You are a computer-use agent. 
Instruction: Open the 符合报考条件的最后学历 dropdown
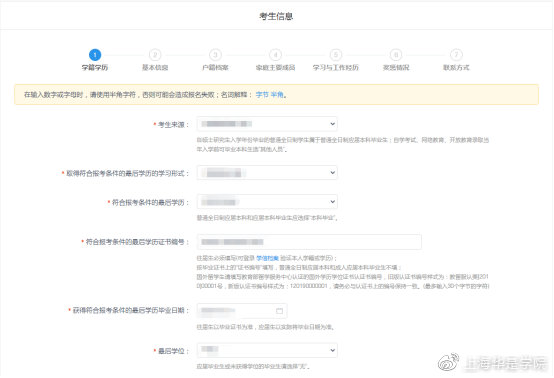pyautogui.click(x=267, y=202)
